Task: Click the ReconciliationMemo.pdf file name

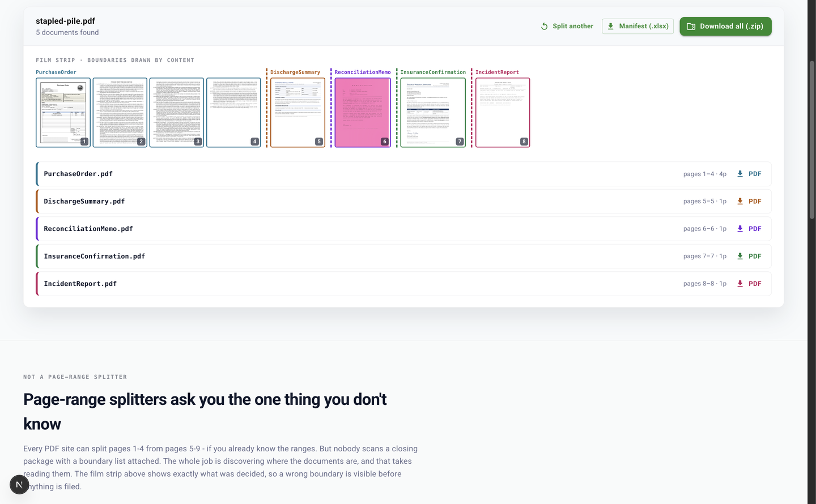Action: pyautogui.click(x=88, y=229)
